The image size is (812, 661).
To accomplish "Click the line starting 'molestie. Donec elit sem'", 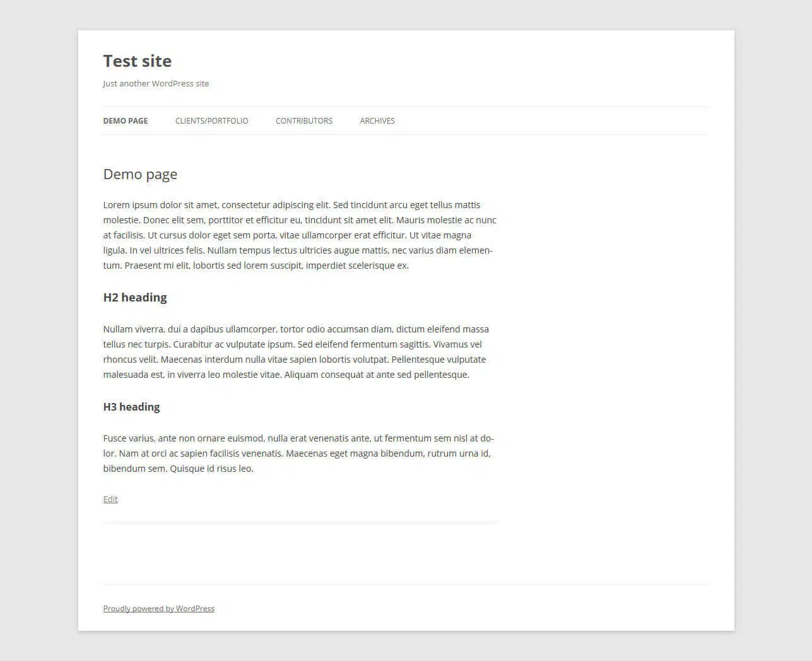I will tap(300, 220).
